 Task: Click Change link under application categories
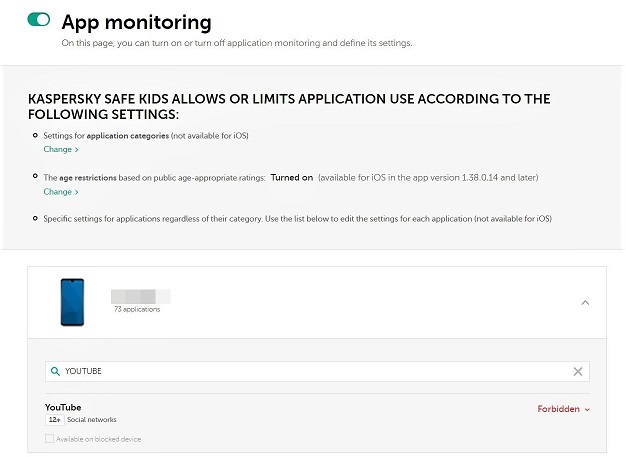click(x=60, y=149)
